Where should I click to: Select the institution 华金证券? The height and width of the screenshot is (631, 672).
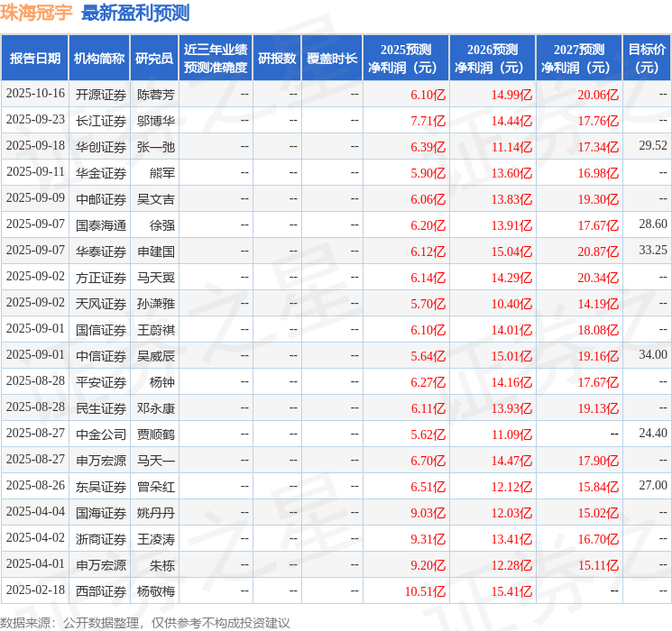tap(101, 173)
